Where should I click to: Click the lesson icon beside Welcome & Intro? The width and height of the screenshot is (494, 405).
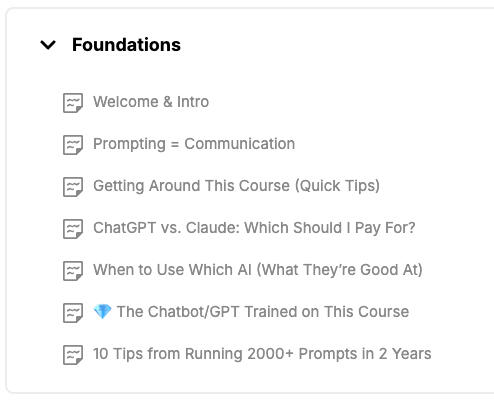tap(73, 103)
